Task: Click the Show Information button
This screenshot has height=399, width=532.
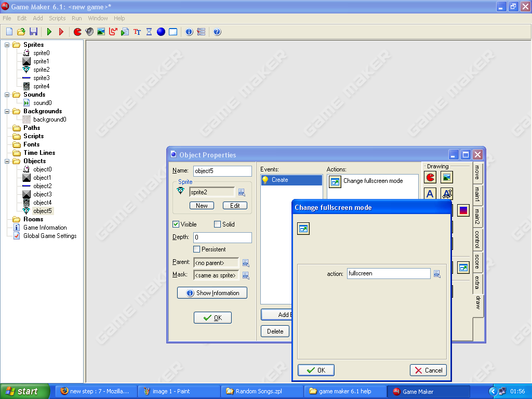Action: 212,293
